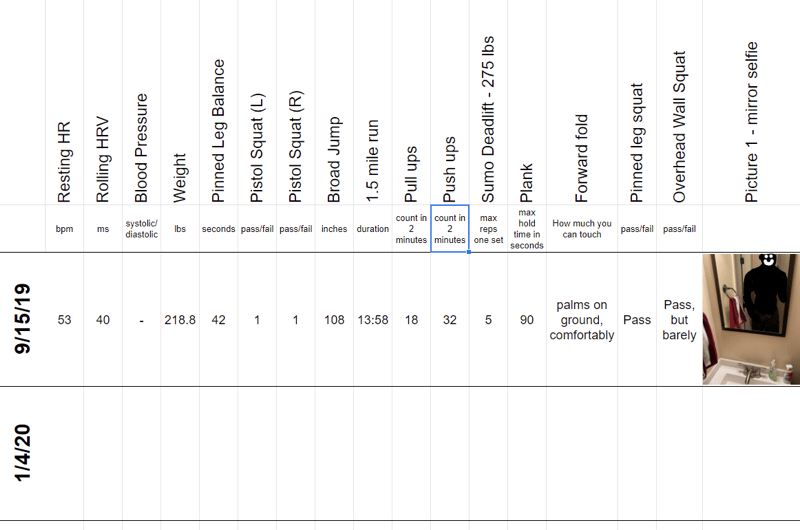Click the weight value 218.8 cell
800x530 pixels.
tap(180, 320)
